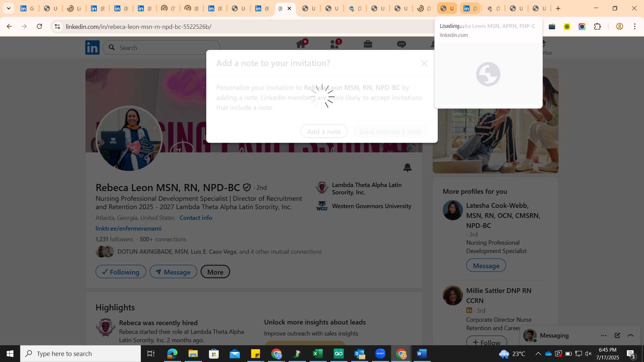This screenshot has width=644, height=362.
Task: Open Microsoft Store from taskbar
Action: point(214,354)
